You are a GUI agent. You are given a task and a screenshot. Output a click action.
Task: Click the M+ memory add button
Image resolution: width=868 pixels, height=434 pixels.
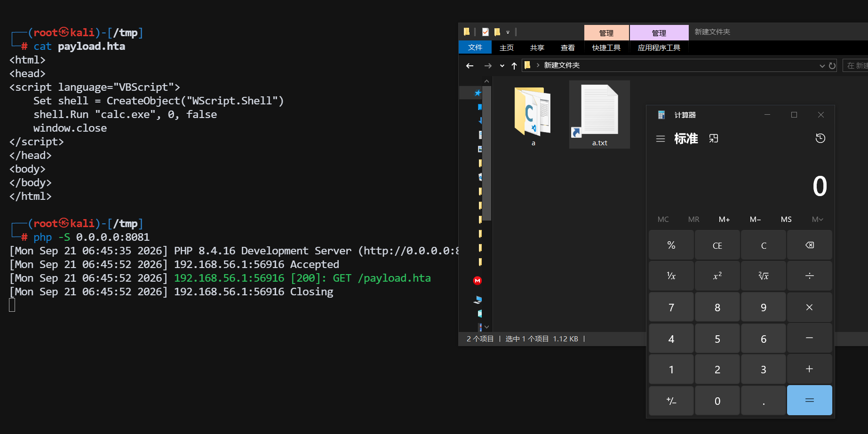pyautogui.click(x=725, y=219)
